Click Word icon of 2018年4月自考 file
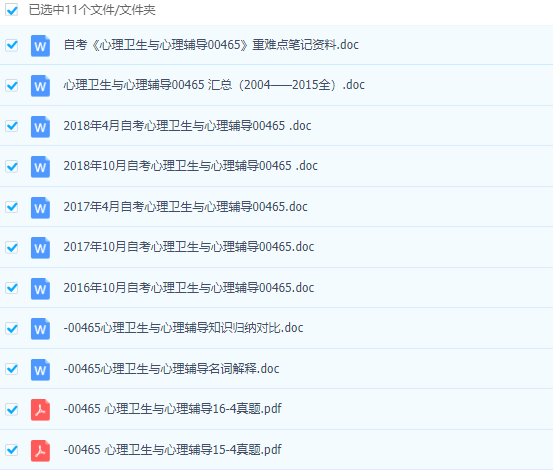Screen dimensions: 553x476 [40, 127]
